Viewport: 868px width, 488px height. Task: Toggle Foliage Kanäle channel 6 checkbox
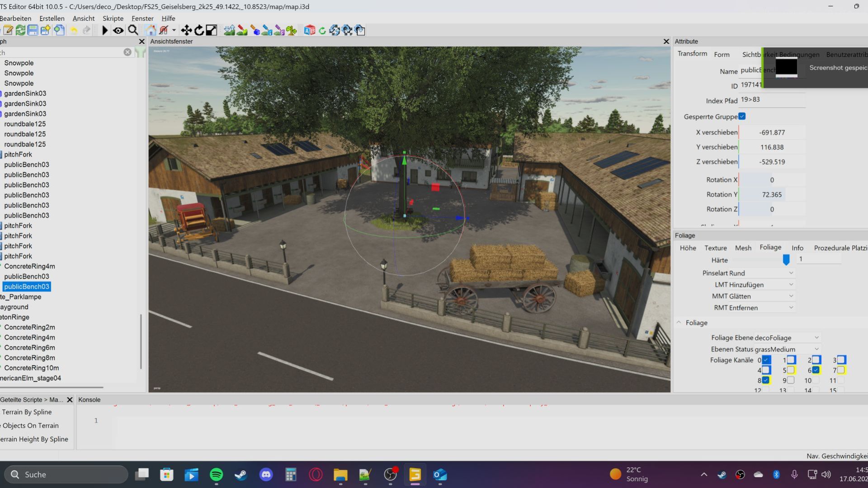click(x=816, y=370)
